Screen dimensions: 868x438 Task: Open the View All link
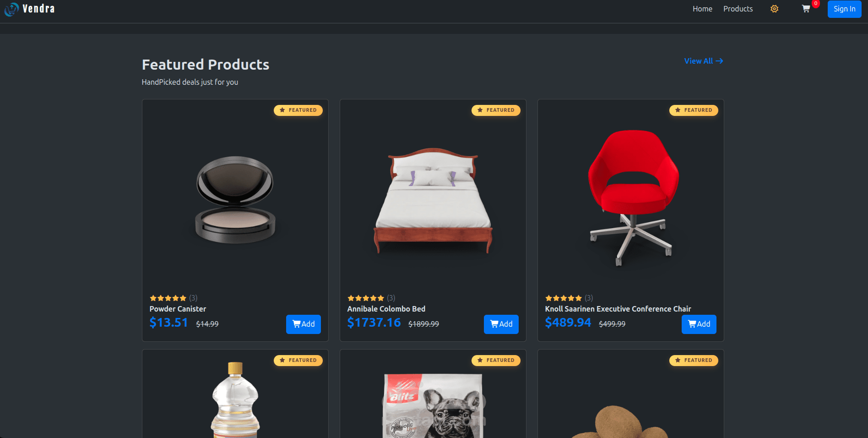click(x=704, y=61)
